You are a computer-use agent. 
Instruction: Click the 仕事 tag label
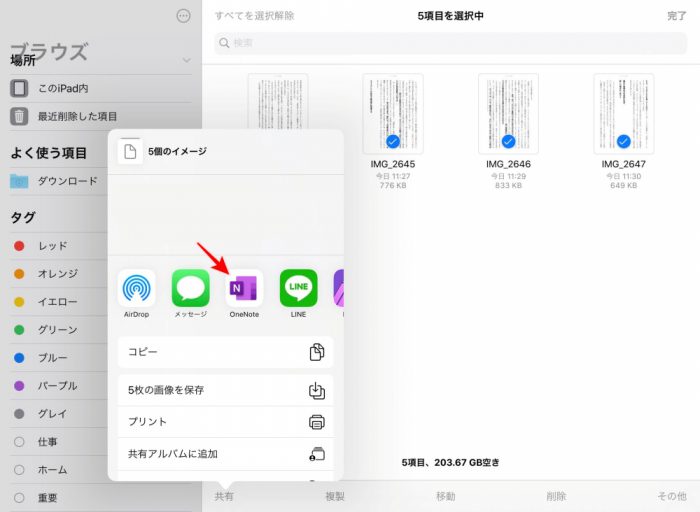coord(48,442)
